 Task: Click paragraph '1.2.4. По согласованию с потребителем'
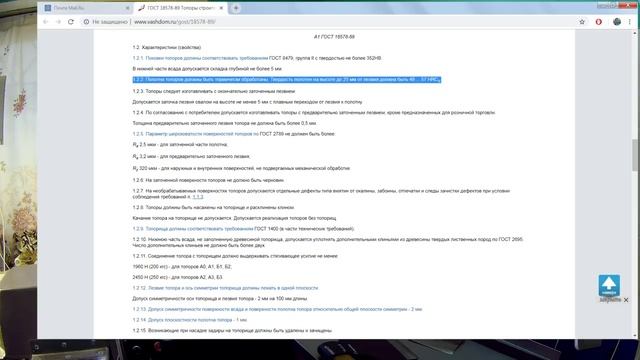[x=313, y=113]
